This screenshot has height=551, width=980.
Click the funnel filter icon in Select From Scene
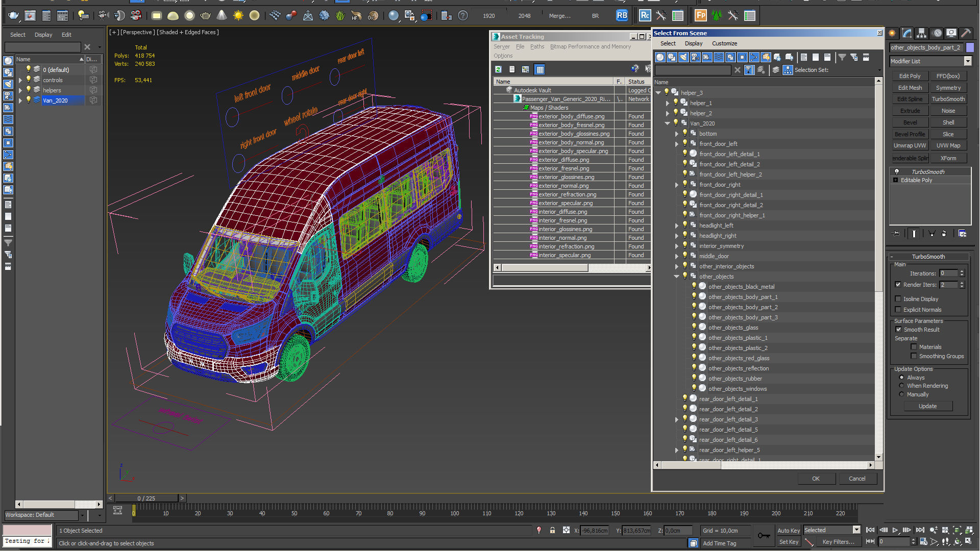point(842,57)
